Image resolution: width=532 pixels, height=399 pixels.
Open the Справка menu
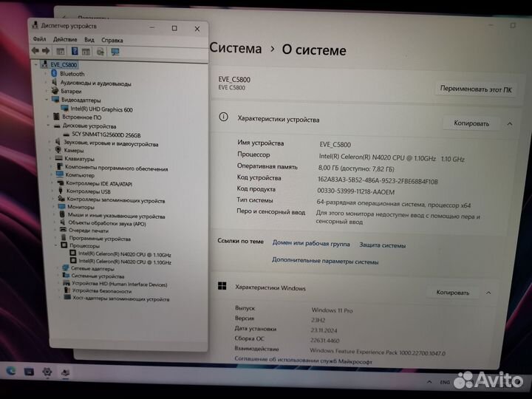pos(112,40)
